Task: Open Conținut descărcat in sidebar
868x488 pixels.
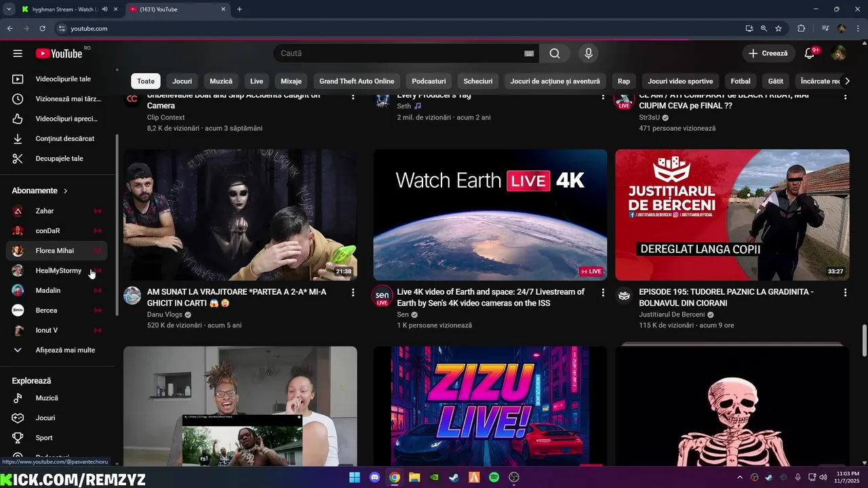Action: [x=56, y=138]
